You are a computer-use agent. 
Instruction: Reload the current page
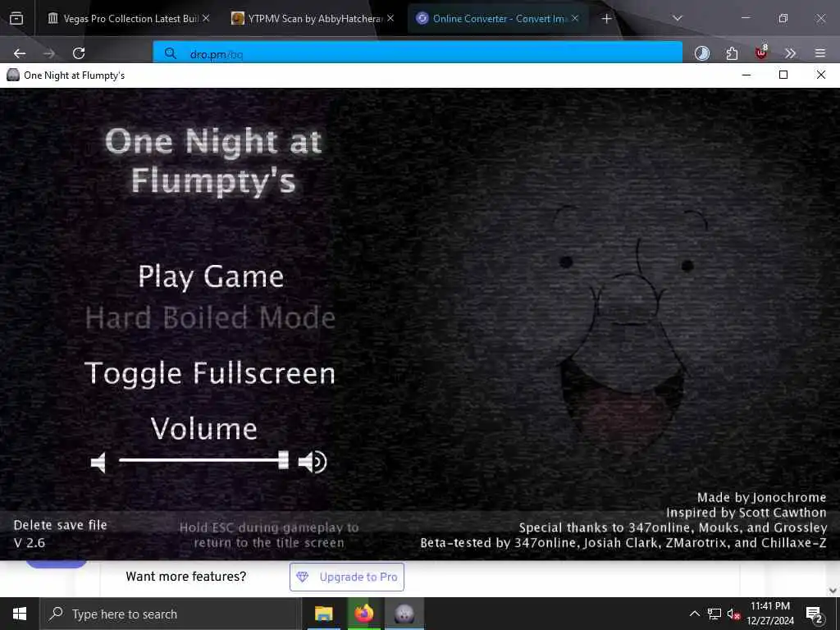pyautogui.click(x=79, y=53)
